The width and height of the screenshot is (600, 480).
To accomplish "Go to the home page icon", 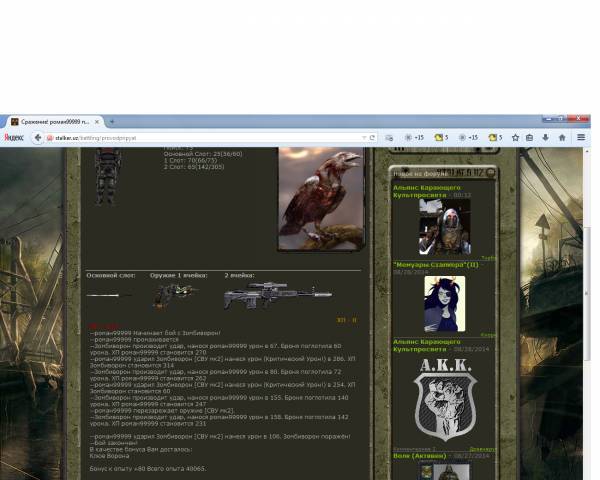I will coord(562,137).
